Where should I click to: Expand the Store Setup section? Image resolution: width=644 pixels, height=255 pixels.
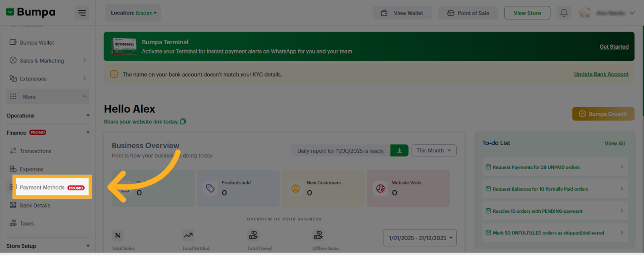(x=48, y=246)
